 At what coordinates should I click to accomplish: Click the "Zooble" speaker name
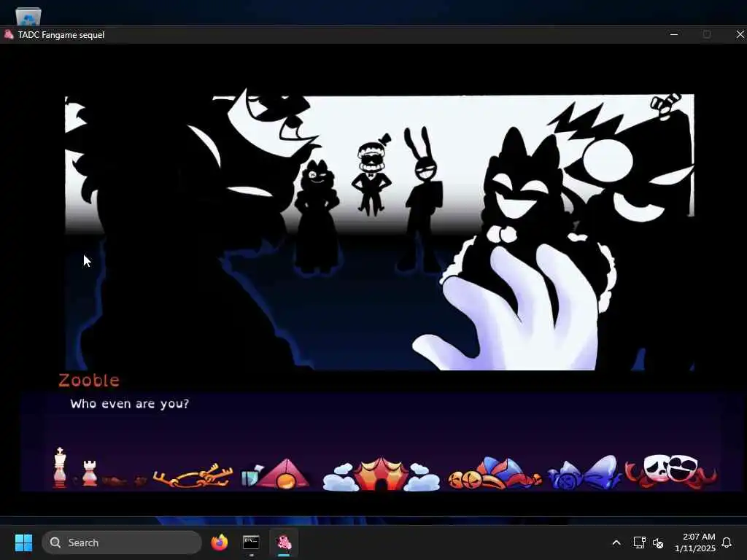pos(89,380)
